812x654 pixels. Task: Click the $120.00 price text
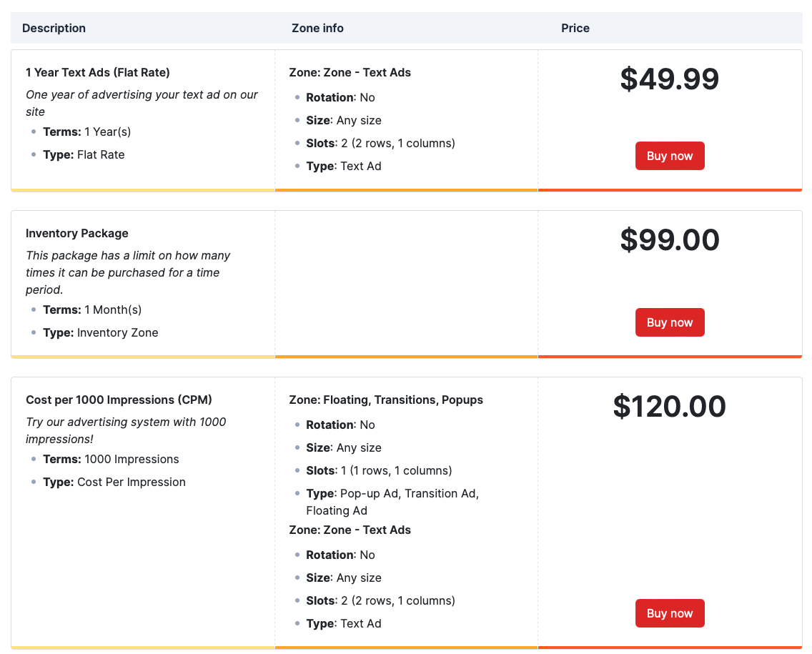pyautogui.click(x=670, y=406)
